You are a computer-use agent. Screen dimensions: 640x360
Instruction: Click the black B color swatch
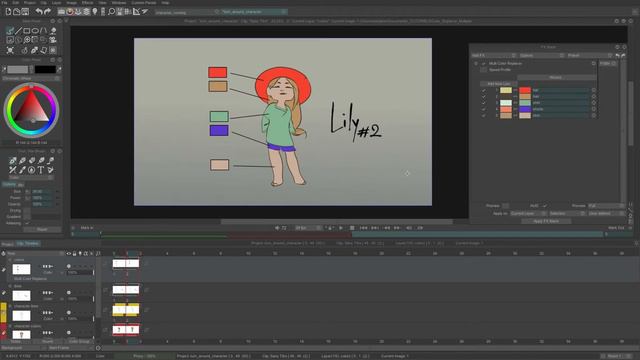click(x=45, y=69)
